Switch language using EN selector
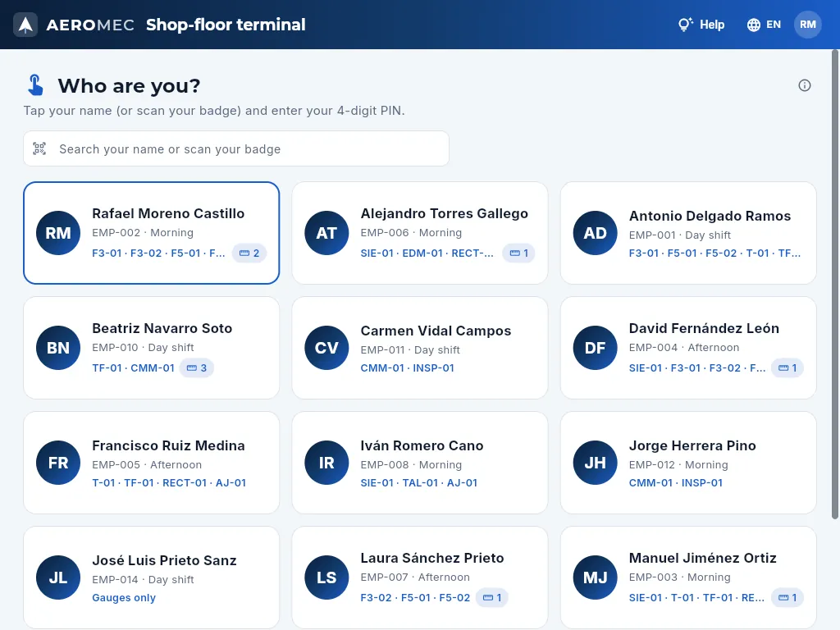 (765, 25)
